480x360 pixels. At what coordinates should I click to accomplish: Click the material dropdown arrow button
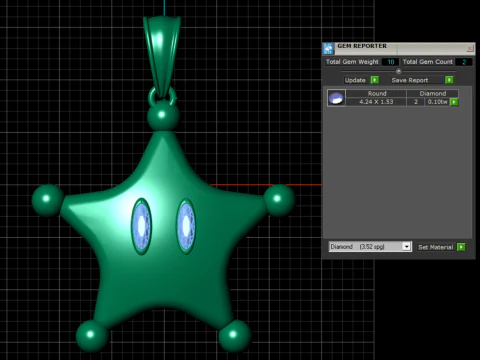tap(406, 247)
